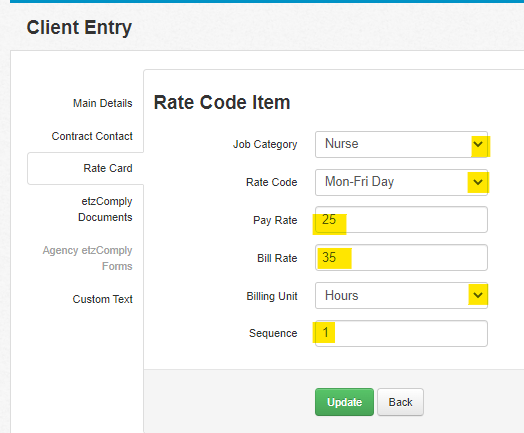
Task: Click the Pay Rate field label
Action: tap(275, 220)
